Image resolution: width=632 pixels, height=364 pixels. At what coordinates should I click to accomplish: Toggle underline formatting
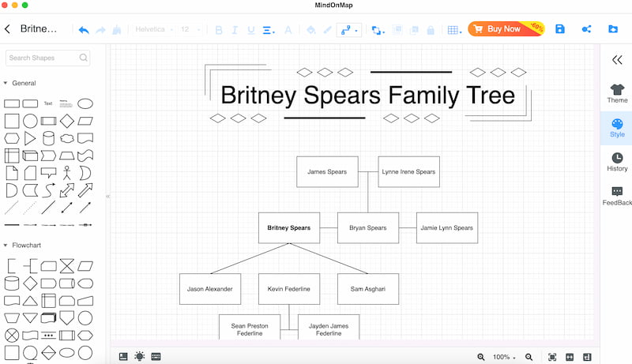(250, 30)
